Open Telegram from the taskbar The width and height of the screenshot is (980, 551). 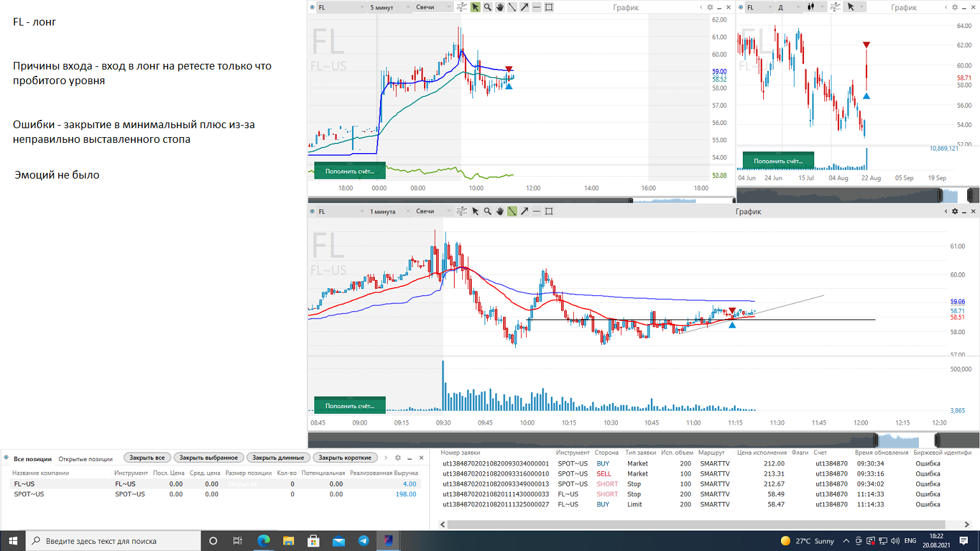pyautogui.click(x=363, y=541)
